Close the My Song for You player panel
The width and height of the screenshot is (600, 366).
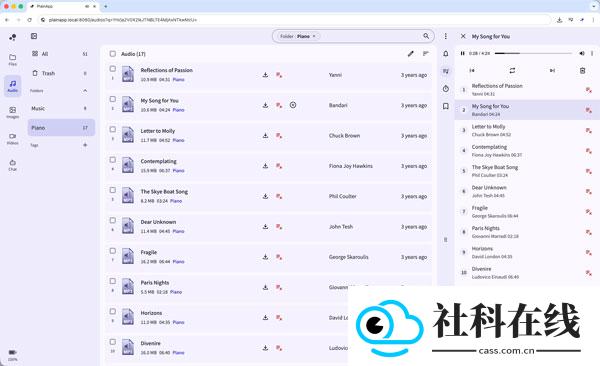tap(463, 36)
